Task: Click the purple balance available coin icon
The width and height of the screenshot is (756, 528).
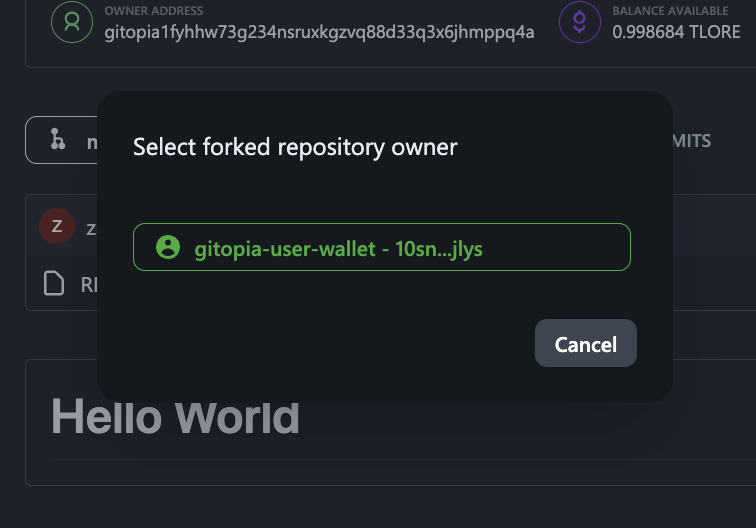Action: pos(580,23)
